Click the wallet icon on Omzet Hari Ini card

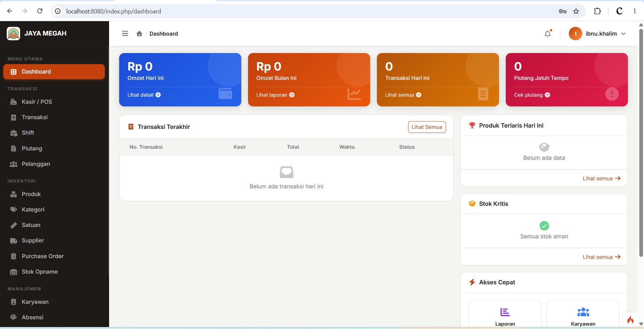click(225, 94)
